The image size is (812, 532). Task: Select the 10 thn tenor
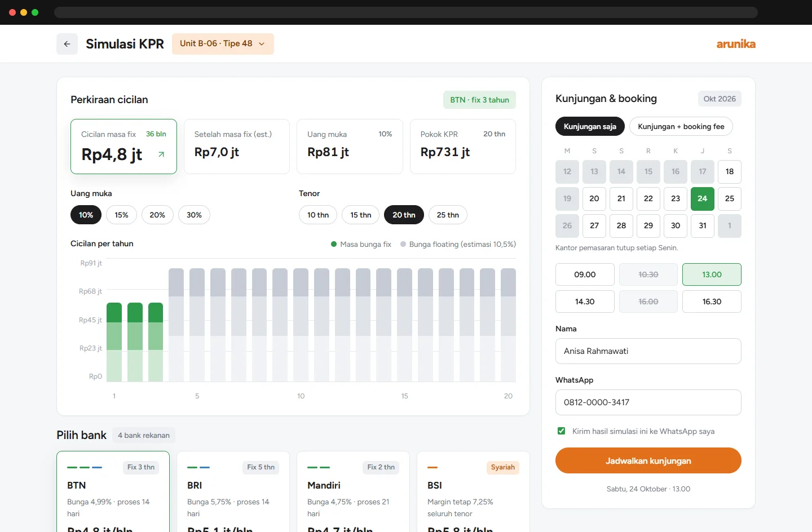pyautogui.click(x=318, y=215)
